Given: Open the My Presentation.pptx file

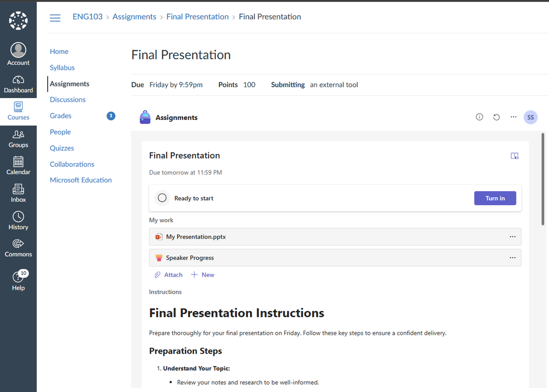Looking at the screenshot, I should point(196,237).
